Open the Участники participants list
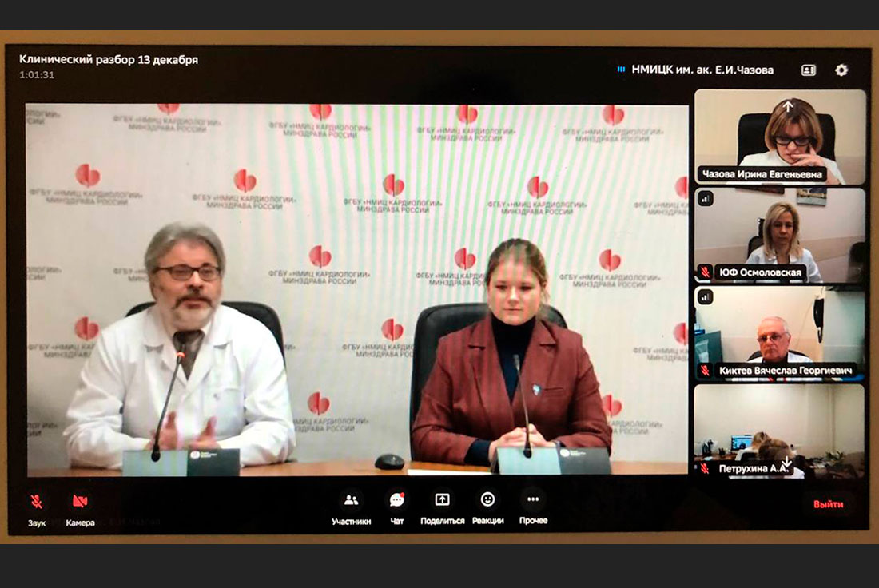This screenshot has width=879, height=588. (x=351, y=500)
